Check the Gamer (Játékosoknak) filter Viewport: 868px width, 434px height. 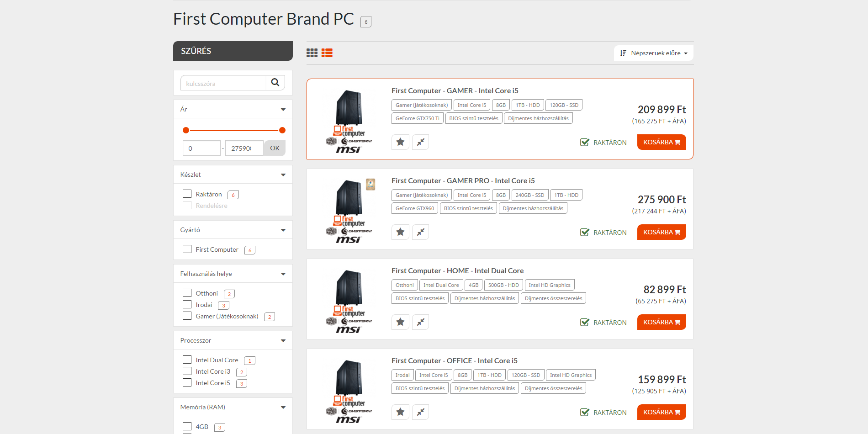pyautogui.click(x=187, y=316)
